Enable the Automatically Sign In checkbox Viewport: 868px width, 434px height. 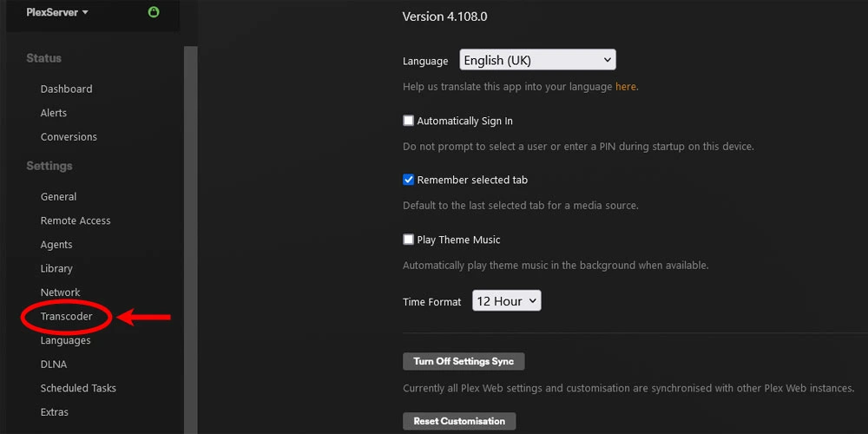click(409, 121)
